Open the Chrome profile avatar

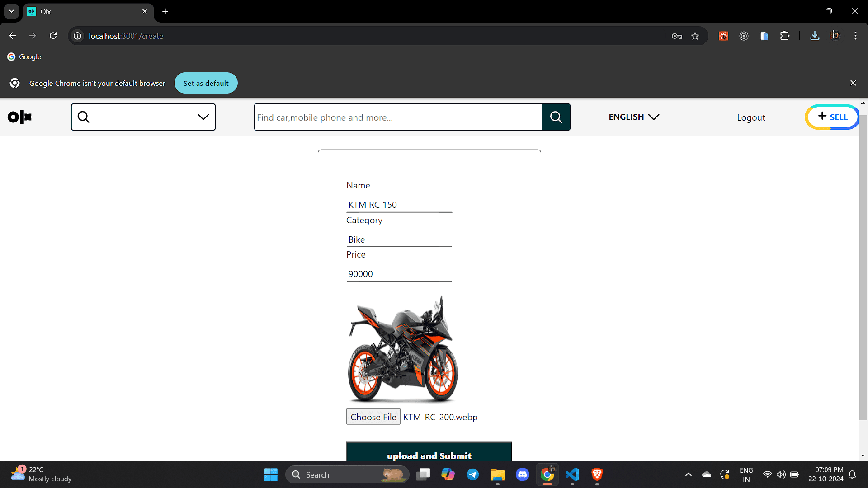835,36
